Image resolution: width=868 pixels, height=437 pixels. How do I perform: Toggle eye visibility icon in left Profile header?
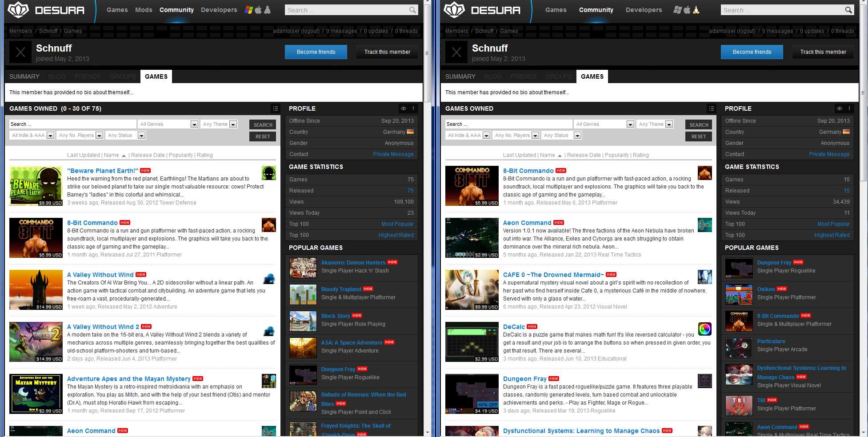[404, 108]
